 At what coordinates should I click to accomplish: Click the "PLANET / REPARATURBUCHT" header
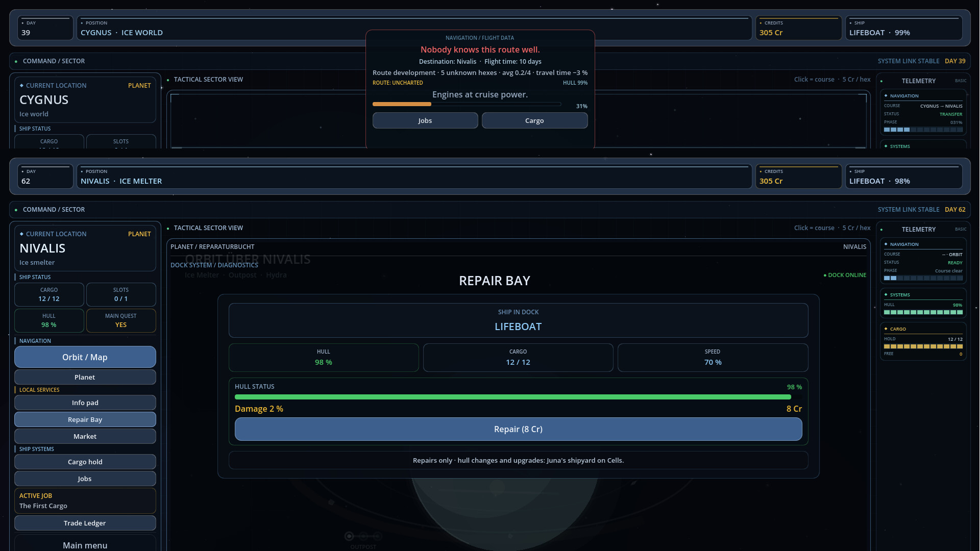coord(212,247)
